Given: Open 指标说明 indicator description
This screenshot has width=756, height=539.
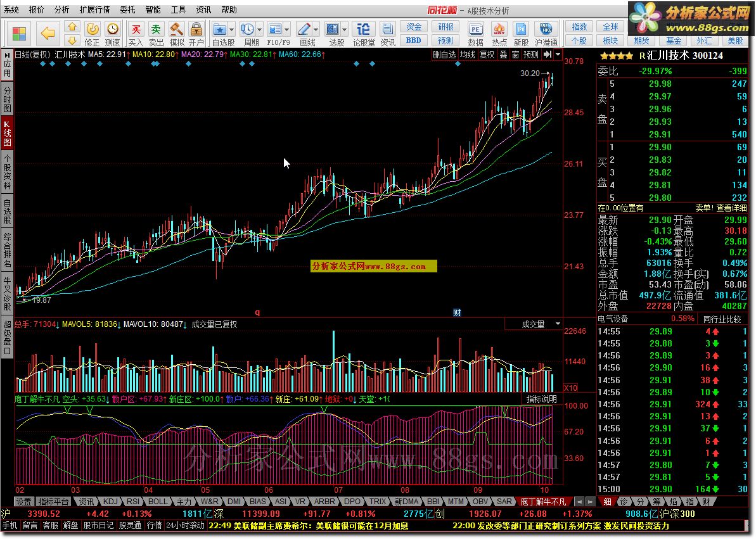Looking at the screenshot, I should click(x=541, y=399).
